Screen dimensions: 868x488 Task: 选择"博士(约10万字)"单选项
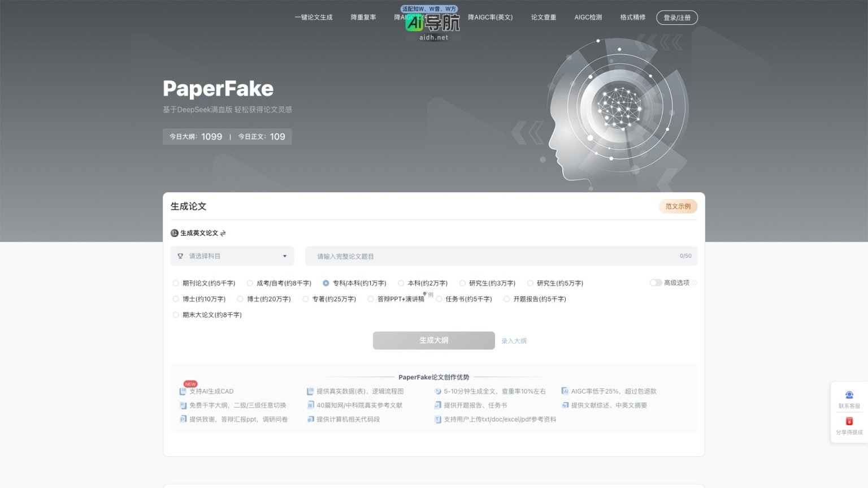tap(176, 299)
